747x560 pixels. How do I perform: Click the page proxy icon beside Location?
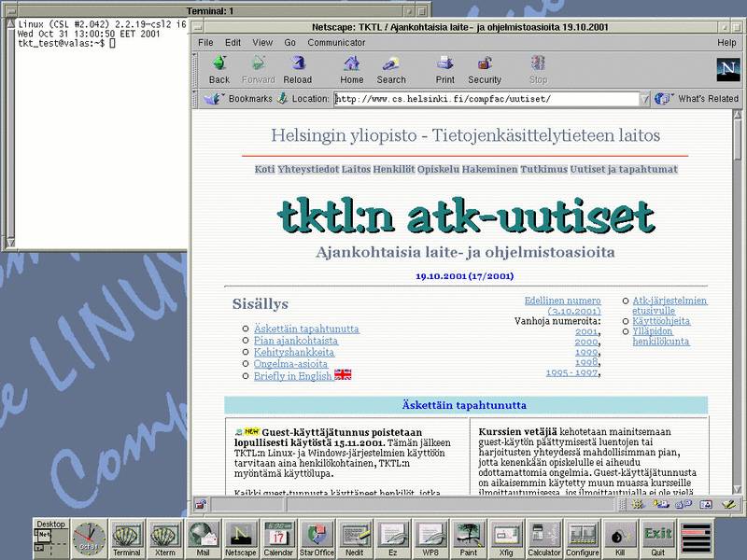283,99
